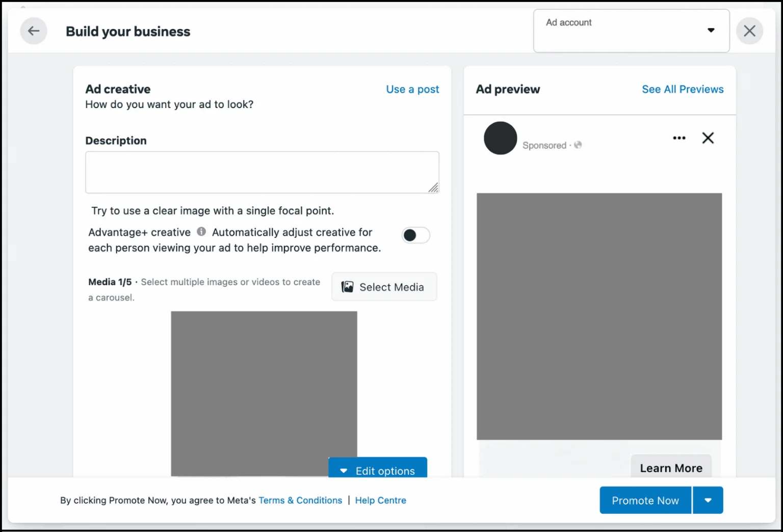Viewport: 783px width, 532px height.
Task: Expand the Edit options dropdown
Action: click(x=377, y=469)
